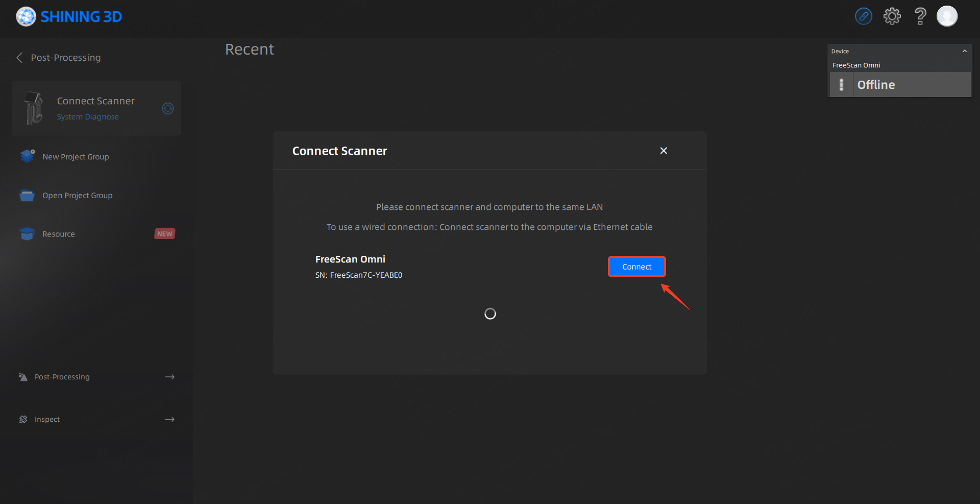This screenshot has height=504, width=980.
Task: Click the Resource box icon
Action: 27,234
